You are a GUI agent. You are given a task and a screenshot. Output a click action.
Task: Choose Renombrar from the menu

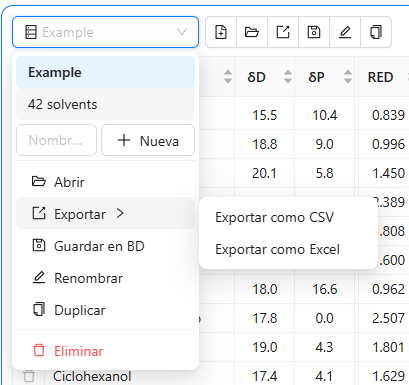[105, 278]
